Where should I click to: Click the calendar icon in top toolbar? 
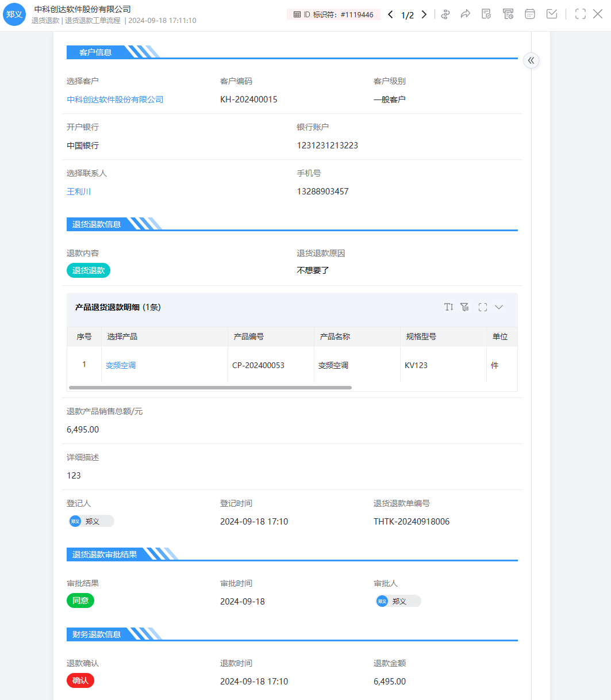pos(530,14)
